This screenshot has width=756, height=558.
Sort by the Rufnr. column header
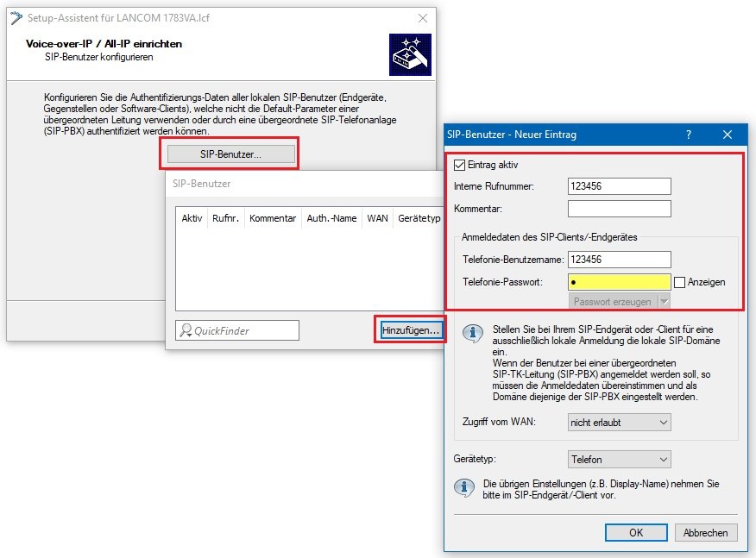[224, 219]
